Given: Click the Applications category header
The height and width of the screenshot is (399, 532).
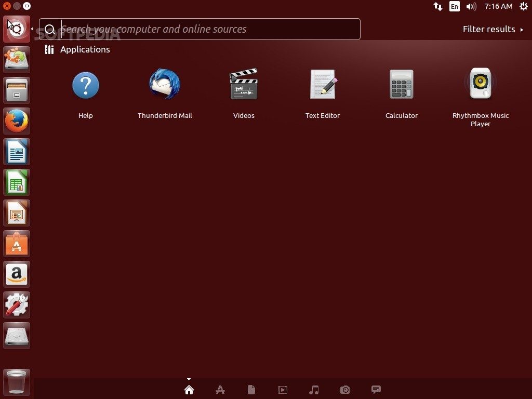Looking at the screenshot, I should click(77, 49).
